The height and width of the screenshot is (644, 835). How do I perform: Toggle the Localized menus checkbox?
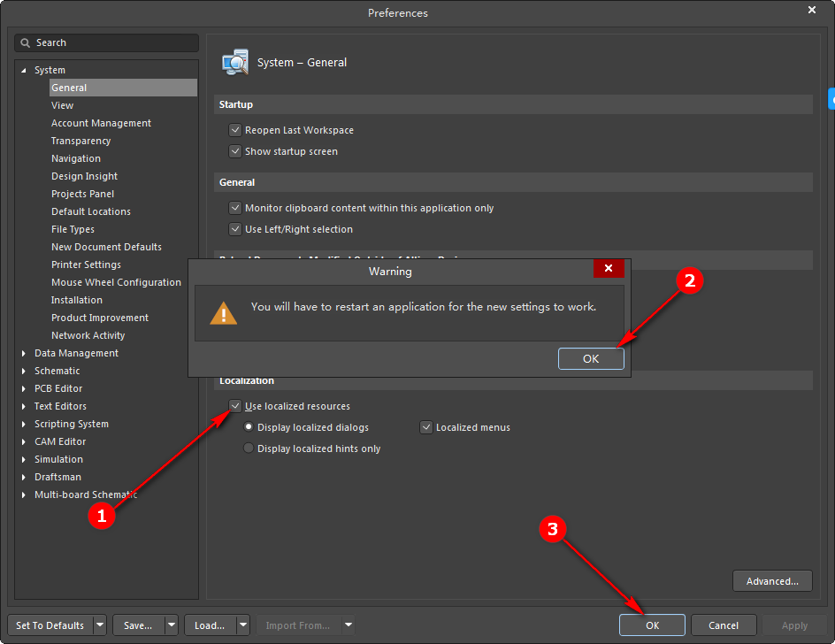pyautogui.click(x=426, y=427)
